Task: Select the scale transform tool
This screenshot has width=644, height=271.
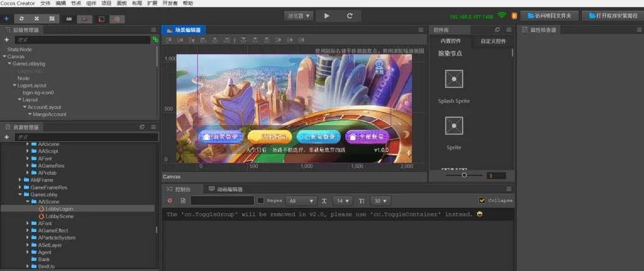Action: point(36,18)
